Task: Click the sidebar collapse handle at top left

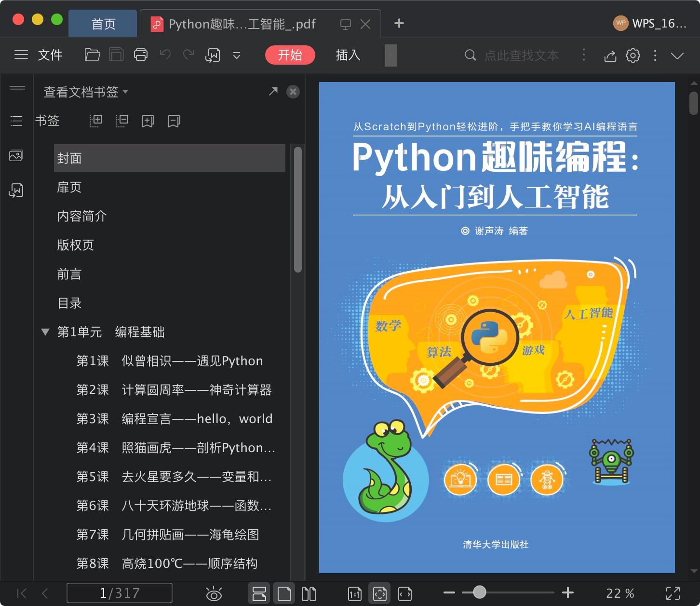Action: [17, 88]
